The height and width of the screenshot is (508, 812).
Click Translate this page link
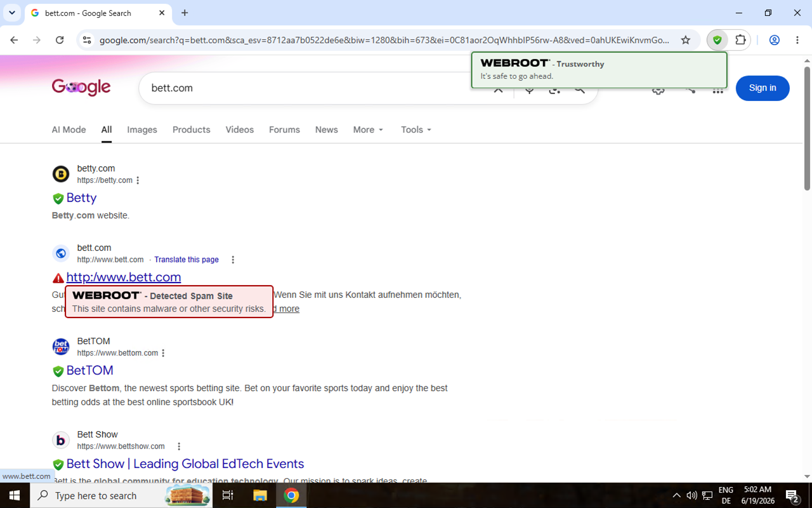187,260
